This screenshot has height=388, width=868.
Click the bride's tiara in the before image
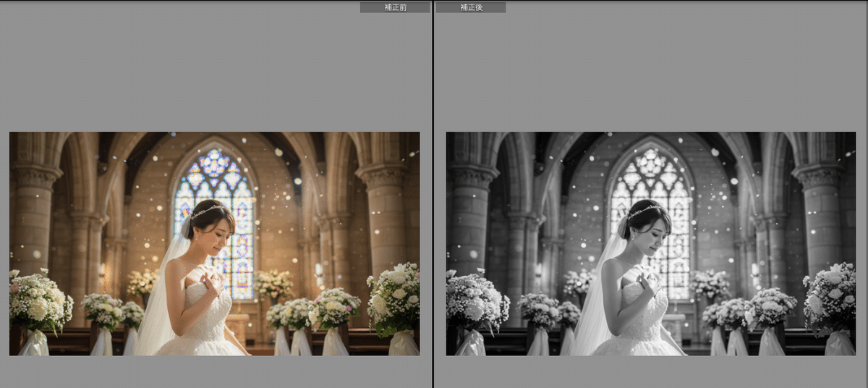(x=207, y=211)
